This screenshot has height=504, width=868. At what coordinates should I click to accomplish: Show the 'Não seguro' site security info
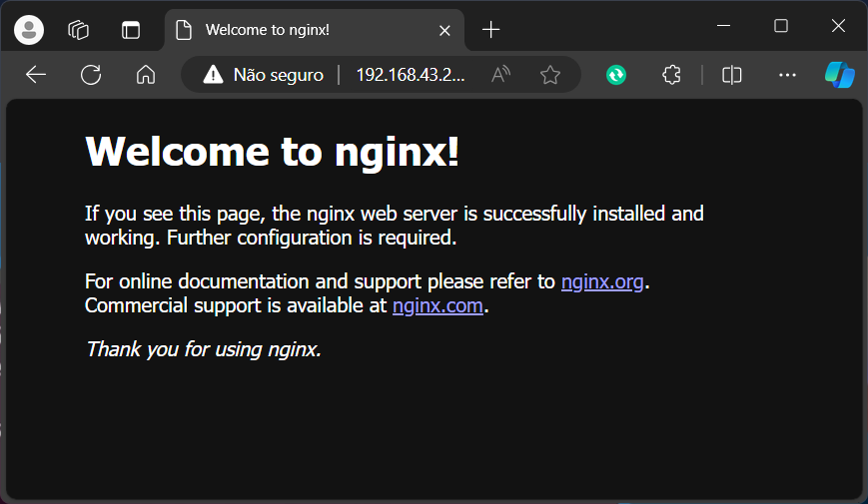[264, 75]
